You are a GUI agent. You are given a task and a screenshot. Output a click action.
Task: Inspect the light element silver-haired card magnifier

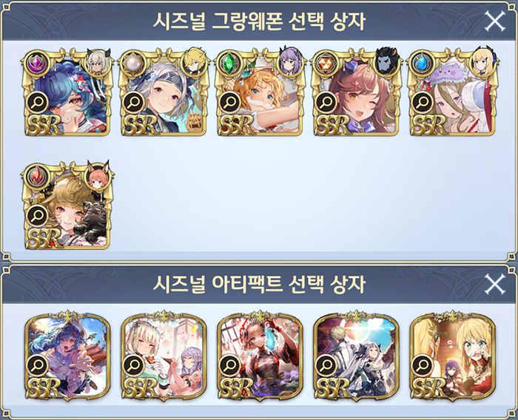[x=133, y=102]
